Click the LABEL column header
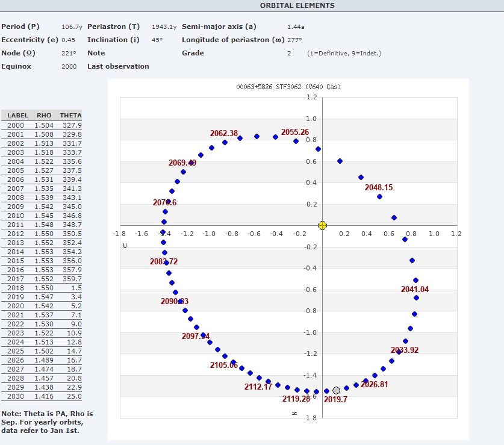 tap(17, 115)
